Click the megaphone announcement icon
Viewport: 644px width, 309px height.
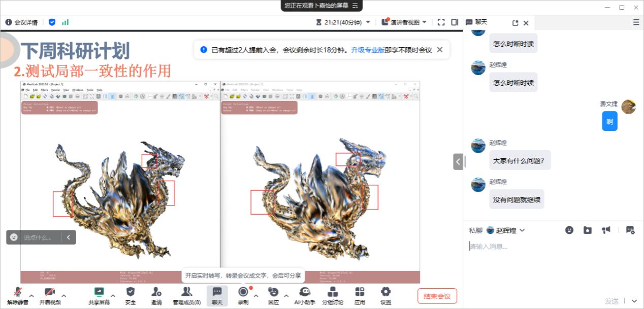pos(606,230)
